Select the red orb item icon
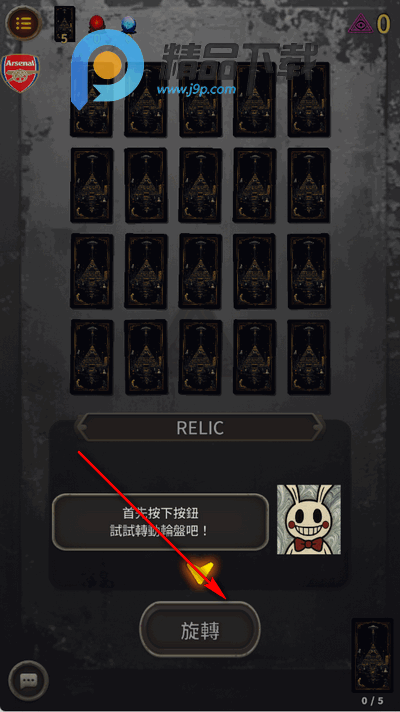Viewport: 400px width, 712px height. [96, 24]
